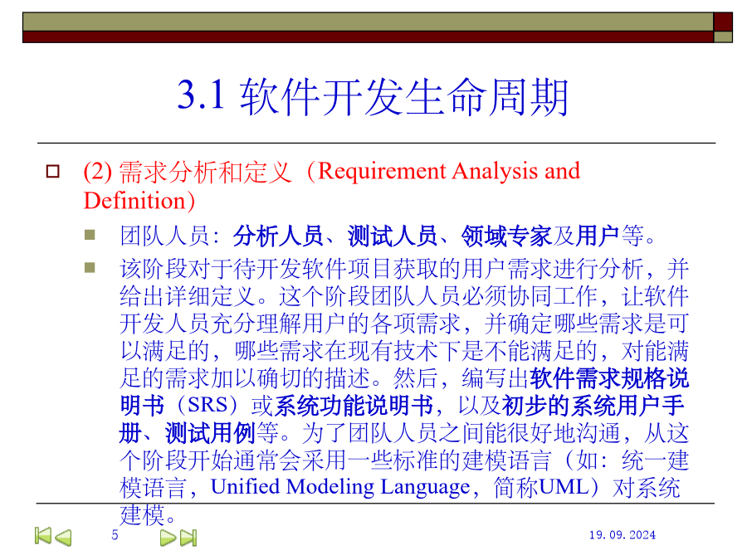Click the hollow square bullet before (2)

click(53, 172)
